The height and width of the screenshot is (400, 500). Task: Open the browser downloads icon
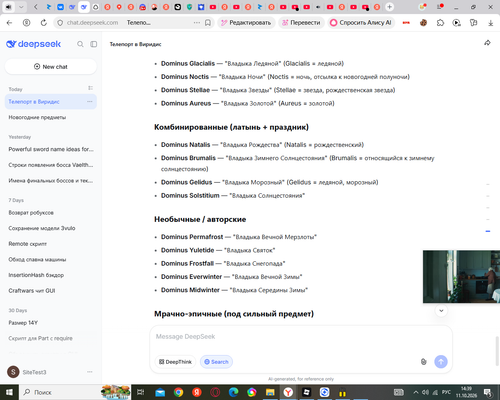491,23
